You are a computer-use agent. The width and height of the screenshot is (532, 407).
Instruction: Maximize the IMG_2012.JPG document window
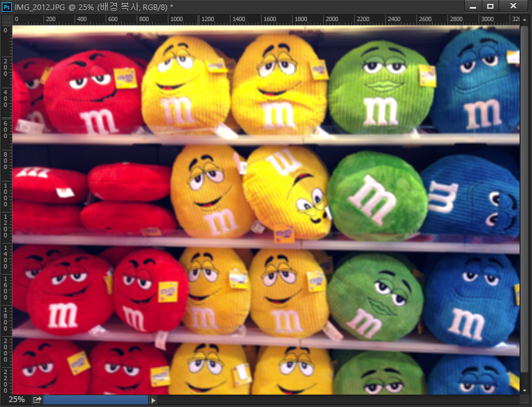(x=490, y=6)
